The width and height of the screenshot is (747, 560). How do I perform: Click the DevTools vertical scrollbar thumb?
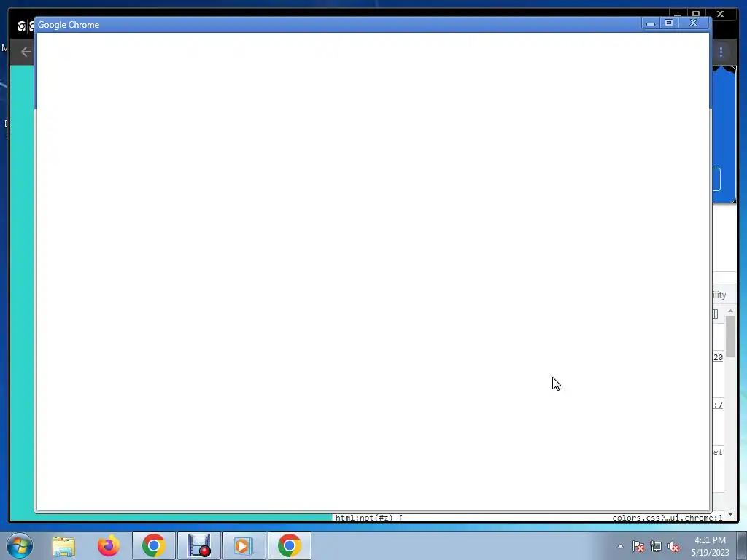731,335
